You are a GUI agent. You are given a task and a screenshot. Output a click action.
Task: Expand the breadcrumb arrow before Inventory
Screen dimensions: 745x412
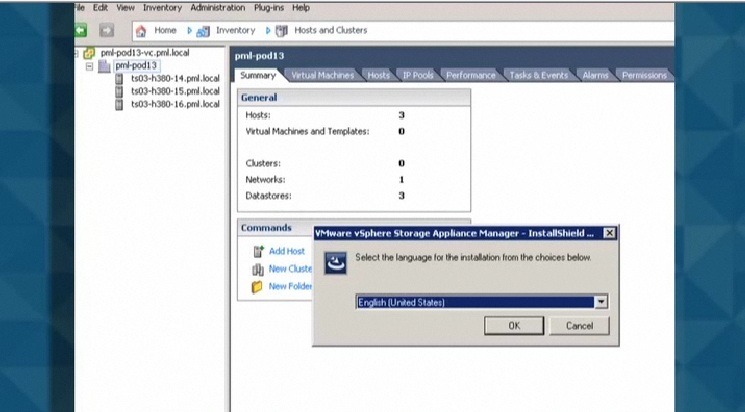(189, 30)
